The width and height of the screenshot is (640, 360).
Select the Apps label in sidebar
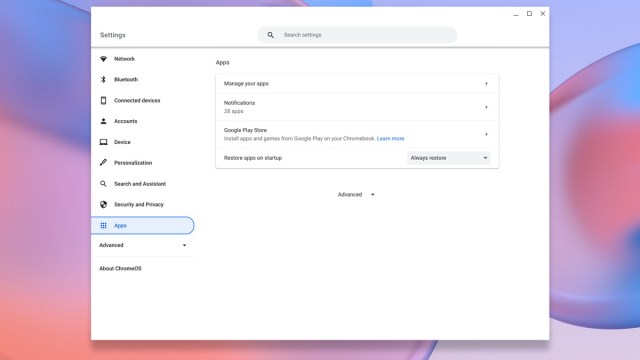(120, 225)
